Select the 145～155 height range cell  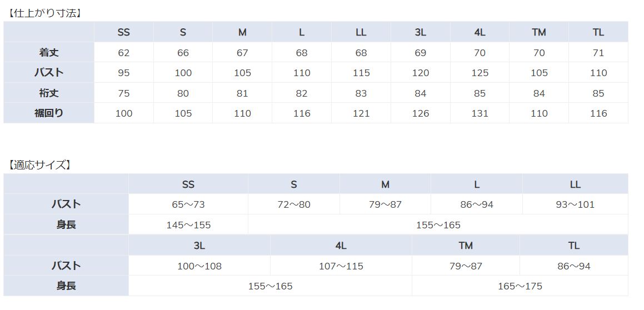point(188,224)
